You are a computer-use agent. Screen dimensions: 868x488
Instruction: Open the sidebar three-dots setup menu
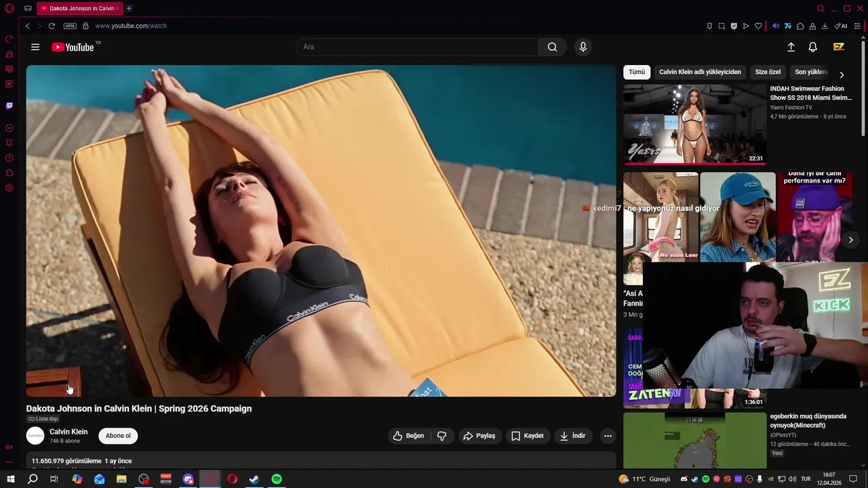[9, 462]
